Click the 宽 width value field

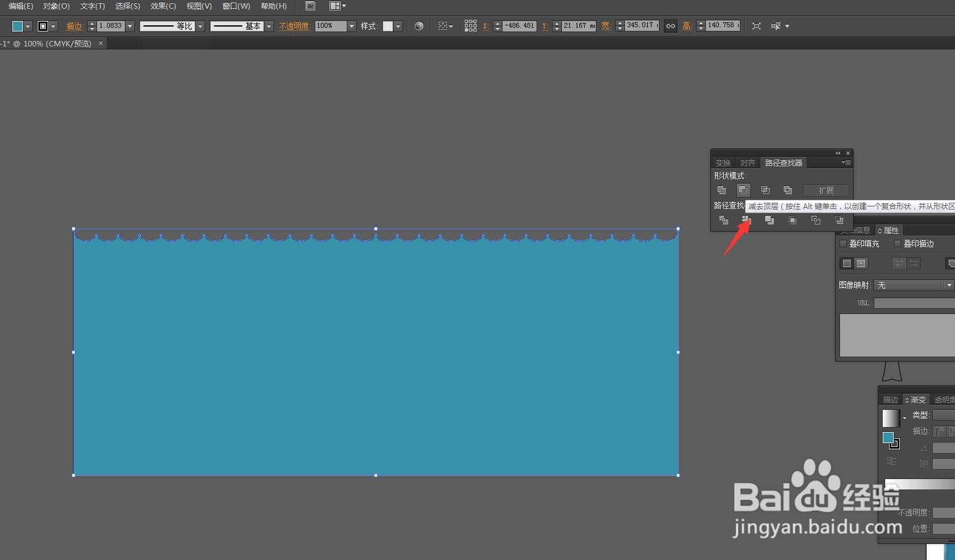(x=642, y=26)
